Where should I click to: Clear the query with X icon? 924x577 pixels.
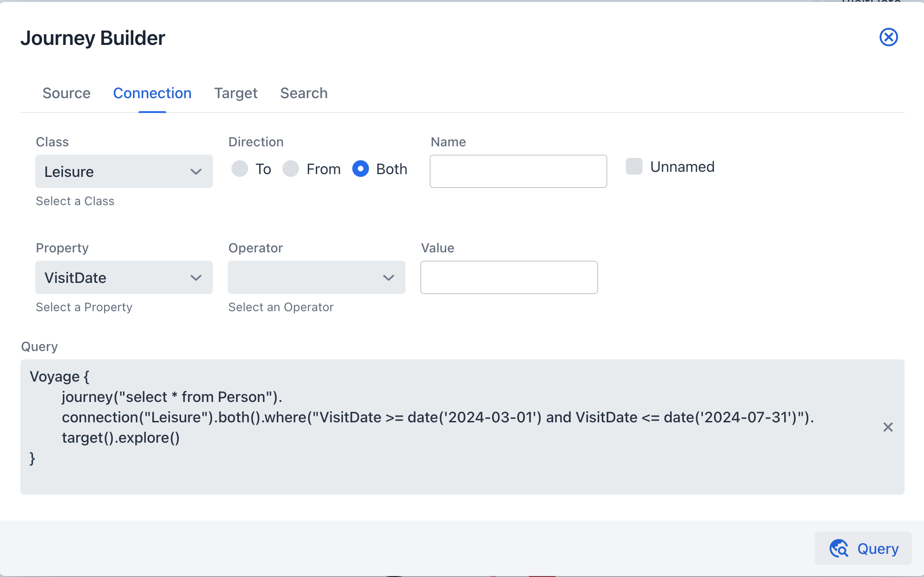(x=887, y=427)
